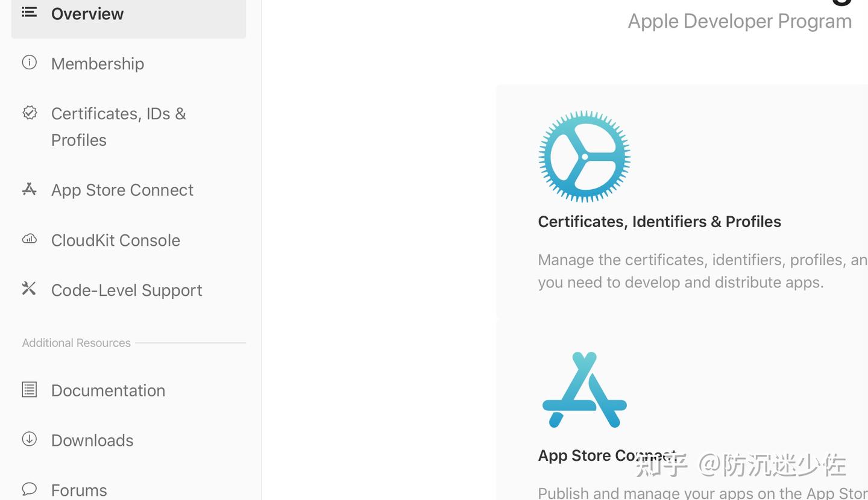This screenshot has height=500, width=868.
Task: Click the Overview list icon
Action: 29,12
